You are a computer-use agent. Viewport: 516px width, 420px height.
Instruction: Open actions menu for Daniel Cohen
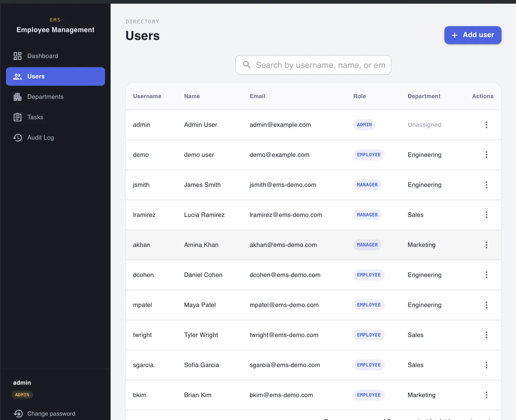pyautogui.click(x=486, y=275)
